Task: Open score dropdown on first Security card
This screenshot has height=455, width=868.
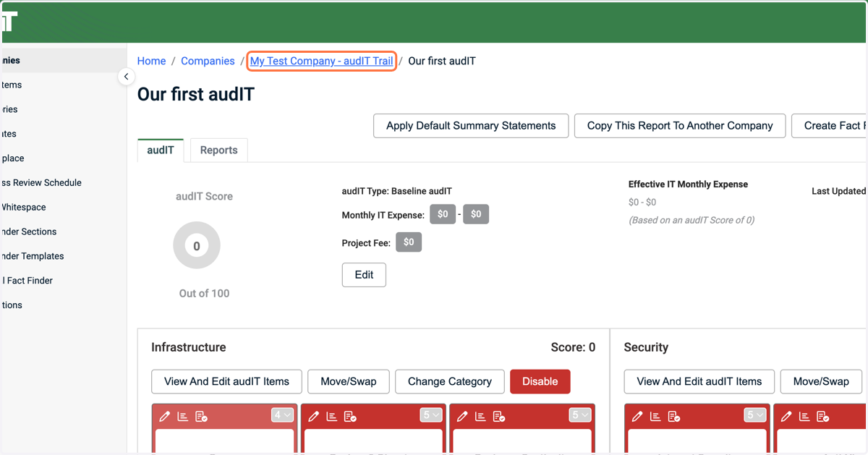Action: pos(754,414)
